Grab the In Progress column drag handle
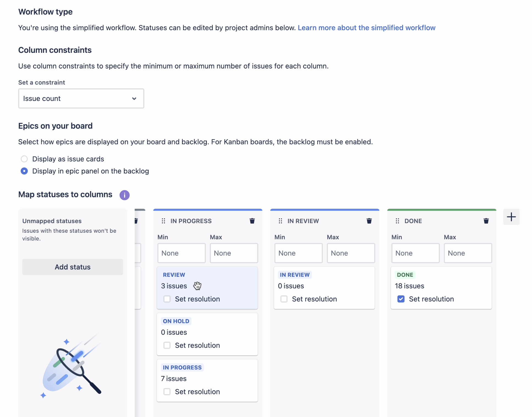 (x=163, y=221)
